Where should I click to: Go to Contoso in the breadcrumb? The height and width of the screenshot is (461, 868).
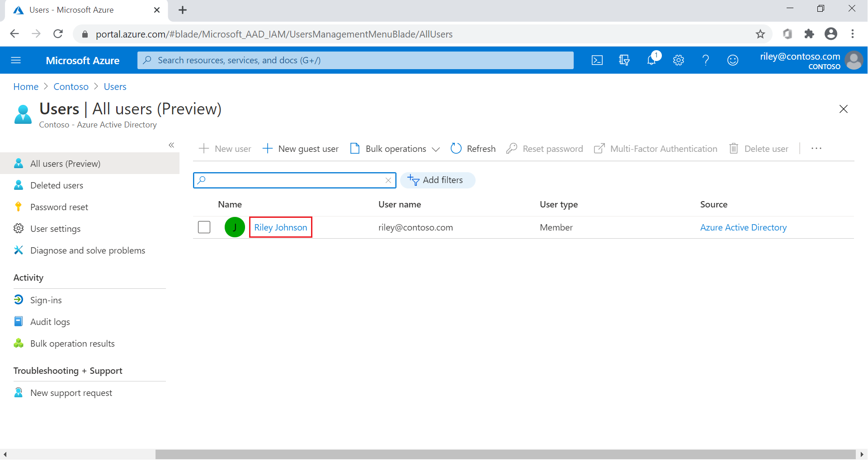[x=71, y=87]
